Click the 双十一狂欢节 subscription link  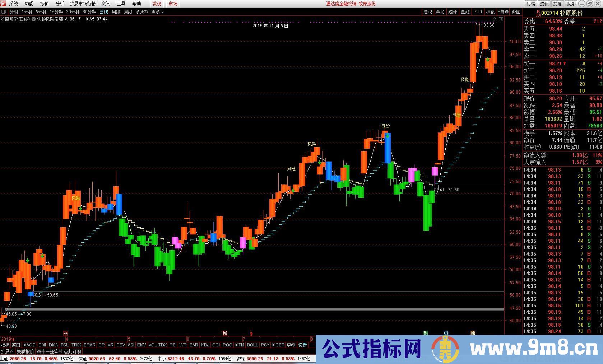tap(59, 351)
